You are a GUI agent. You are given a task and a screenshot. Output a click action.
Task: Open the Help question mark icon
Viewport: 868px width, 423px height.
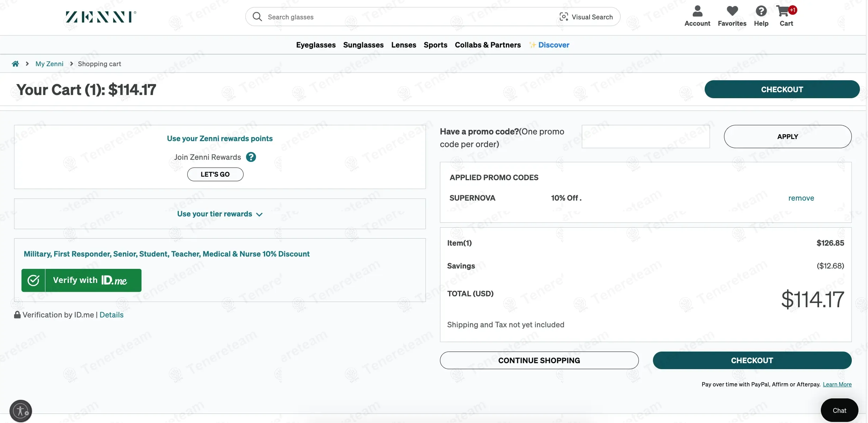(761, 11)
